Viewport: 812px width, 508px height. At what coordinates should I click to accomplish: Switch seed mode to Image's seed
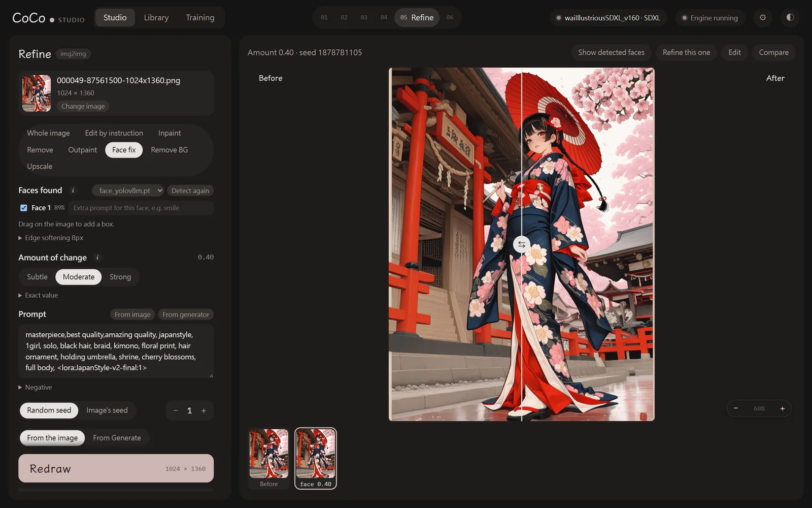107,410
